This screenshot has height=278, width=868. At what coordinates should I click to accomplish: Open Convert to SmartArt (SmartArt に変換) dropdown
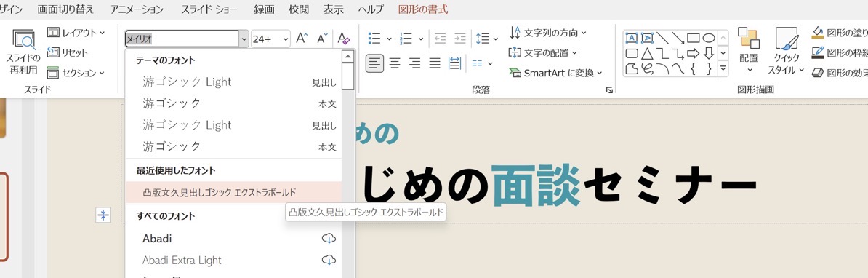(x=556, y=73)
